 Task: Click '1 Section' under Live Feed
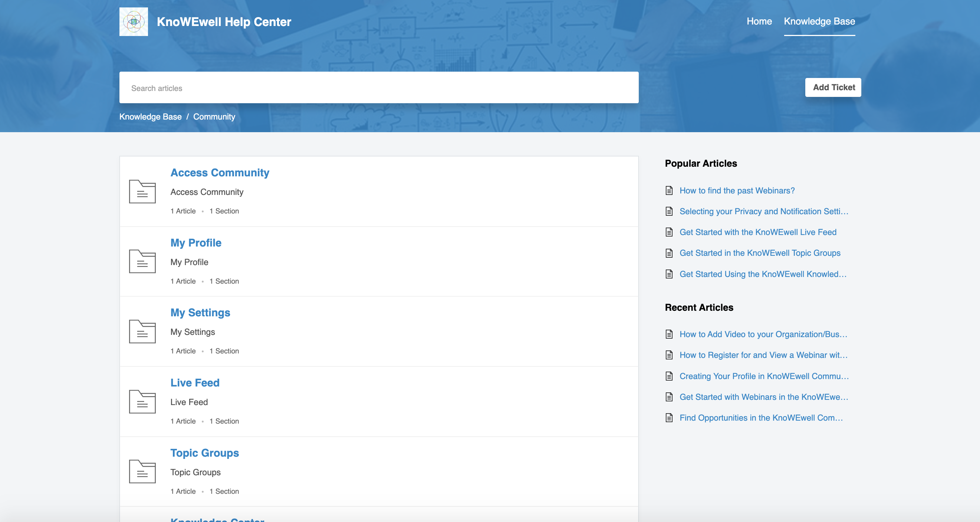(224, 421)
